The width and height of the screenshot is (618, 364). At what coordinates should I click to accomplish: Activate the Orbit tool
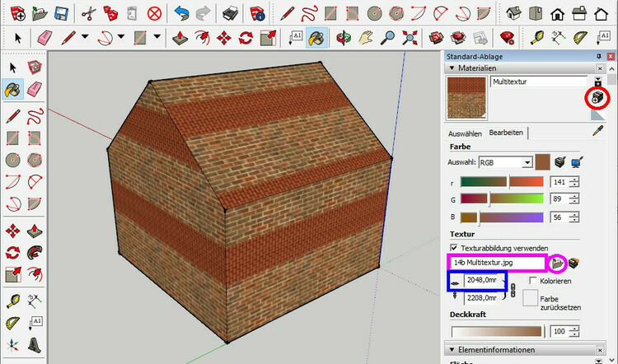tap(344, 37)
